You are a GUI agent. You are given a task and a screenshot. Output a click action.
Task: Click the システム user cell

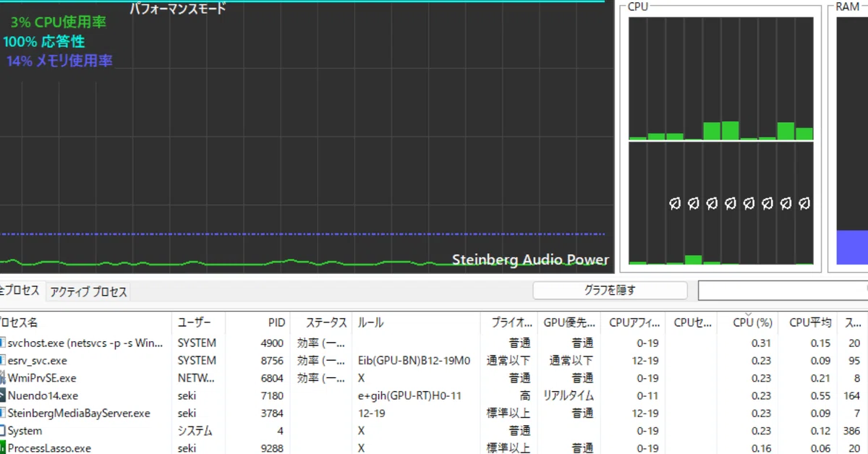click(x=195, y=430)
